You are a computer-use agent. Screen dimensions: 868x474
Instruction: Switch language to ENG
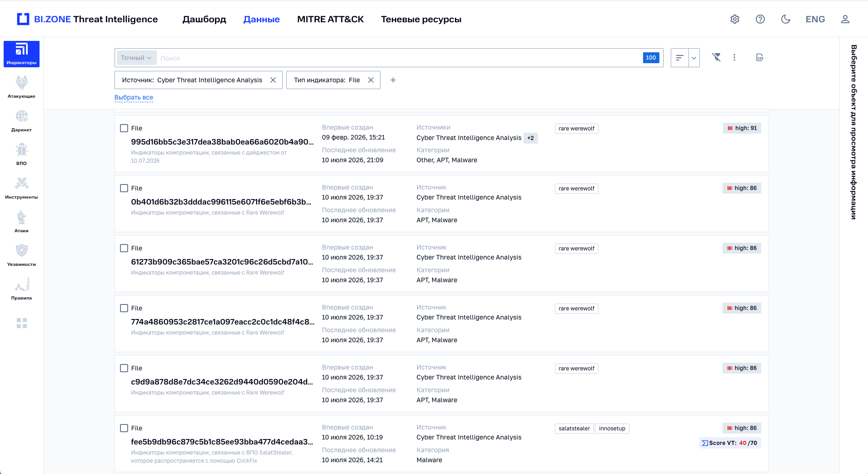(x=815, y=19)
